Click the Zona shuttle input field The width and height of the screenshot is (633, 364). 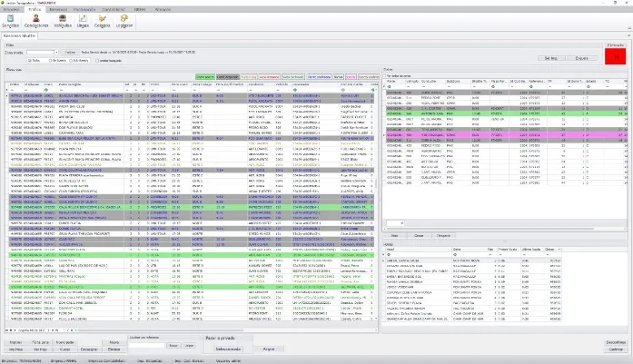point(40,53)
